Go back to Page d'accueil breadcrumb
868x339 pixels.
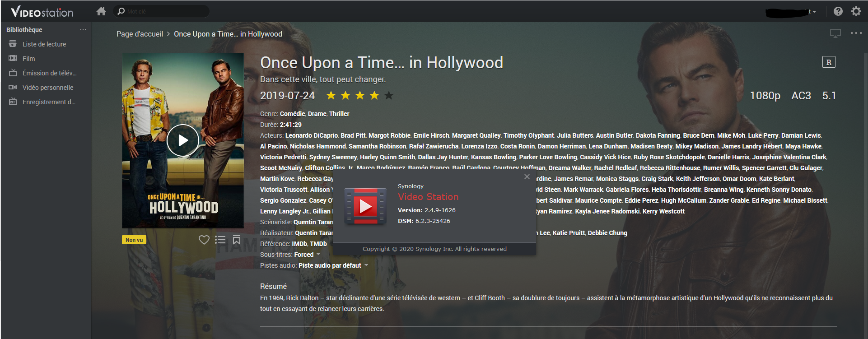coord(140,34)
